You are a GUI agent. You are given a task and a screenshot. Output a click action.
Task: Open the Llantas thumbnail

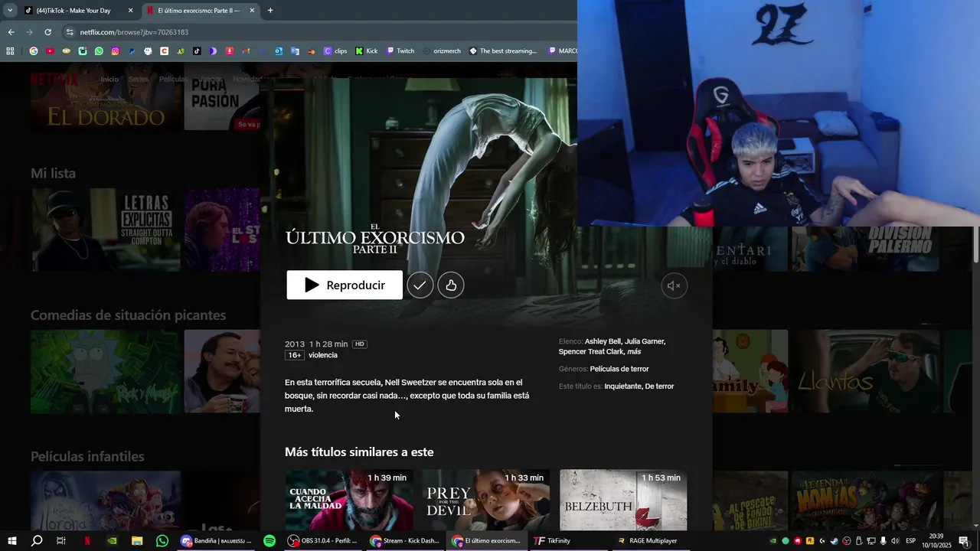pyautogui.click(x=865, y=371)
